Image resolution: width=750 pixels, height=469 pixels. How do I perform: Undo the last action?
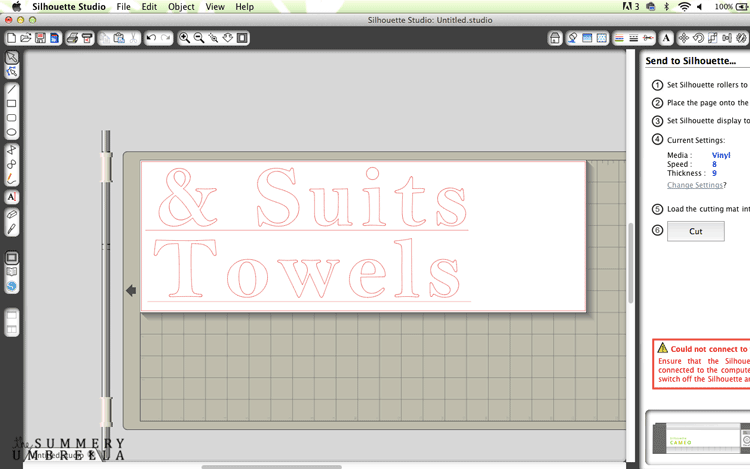[152, 38]
